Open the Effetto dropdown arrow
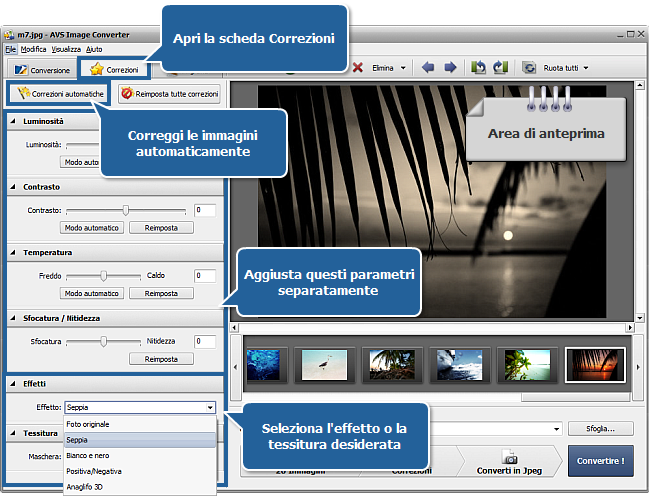This screenshot has width=649, height=496. click(x=210, y=407)
